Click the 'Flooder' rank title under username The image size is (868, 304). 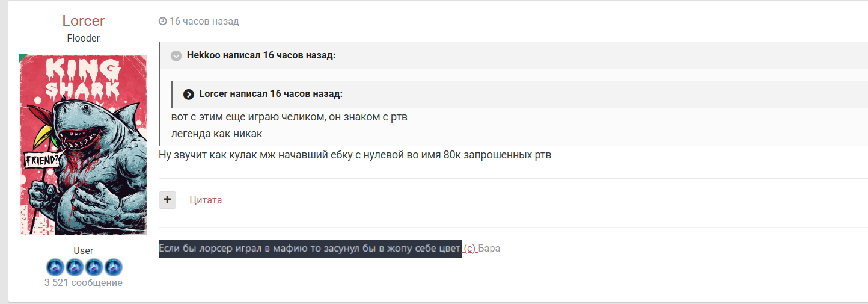click(x=84, y=38)
